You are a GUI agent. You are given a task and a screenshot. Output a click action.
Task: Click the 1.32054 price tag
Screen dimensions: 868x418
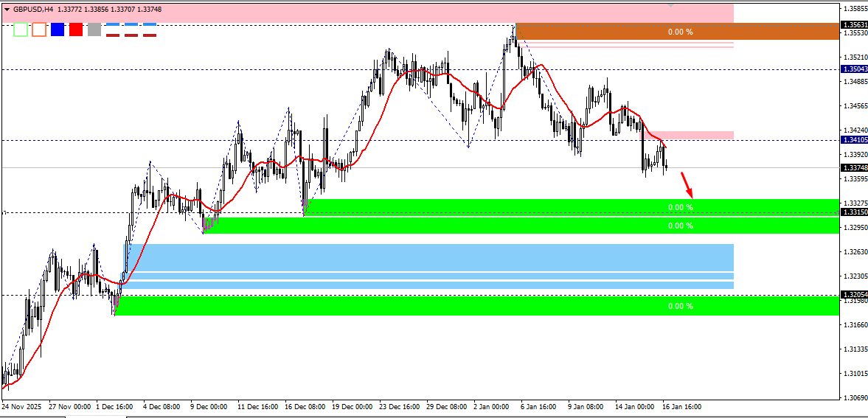(x=854, y=295)
